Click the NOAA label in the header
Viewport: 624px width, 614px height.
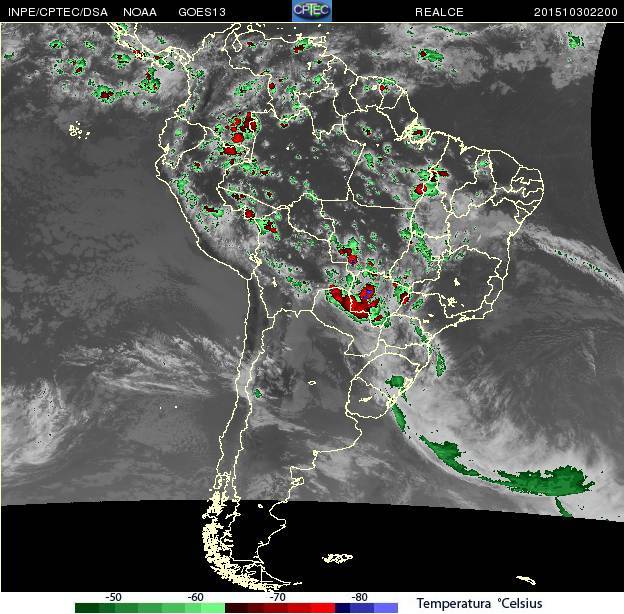(140, 12)
